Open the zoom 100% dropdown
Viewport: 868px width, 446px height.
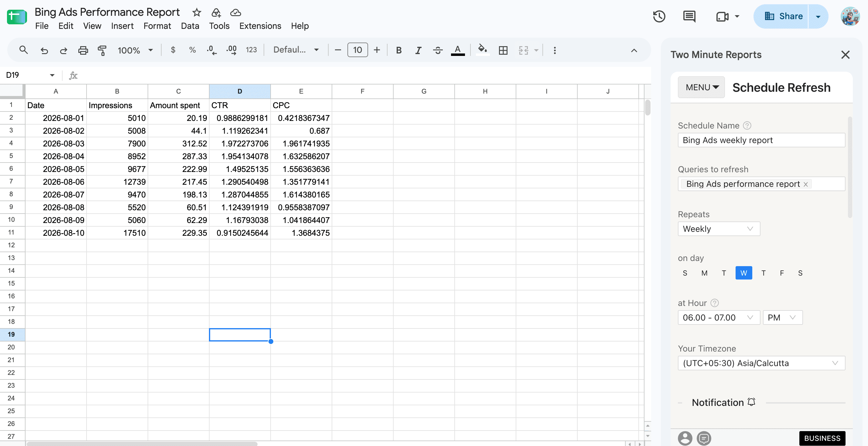(135, 50)
